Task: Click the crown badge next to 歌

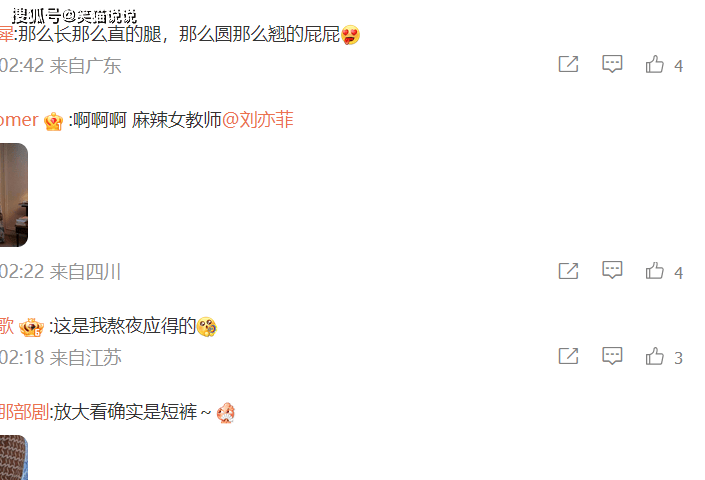Action: click(x=31, y=327)
